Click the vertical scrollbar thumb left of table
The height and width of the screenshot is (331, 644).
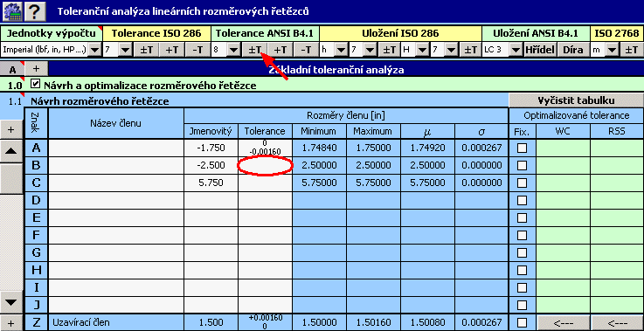click(x=11, y=179)
